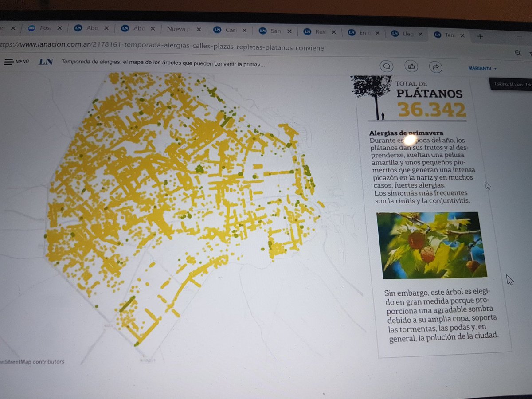Click the magnifier icon beside the address bar
532x399 pixels.
[x=518, y=53]
